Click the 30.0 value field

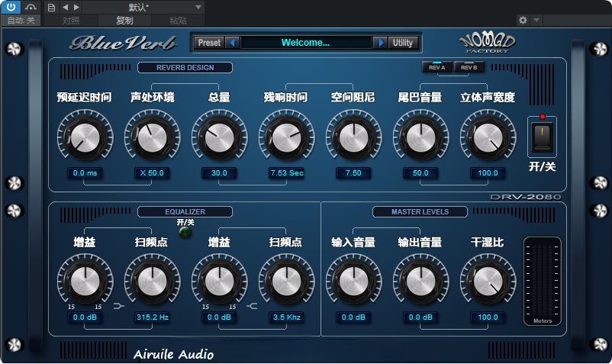(219, 172)
